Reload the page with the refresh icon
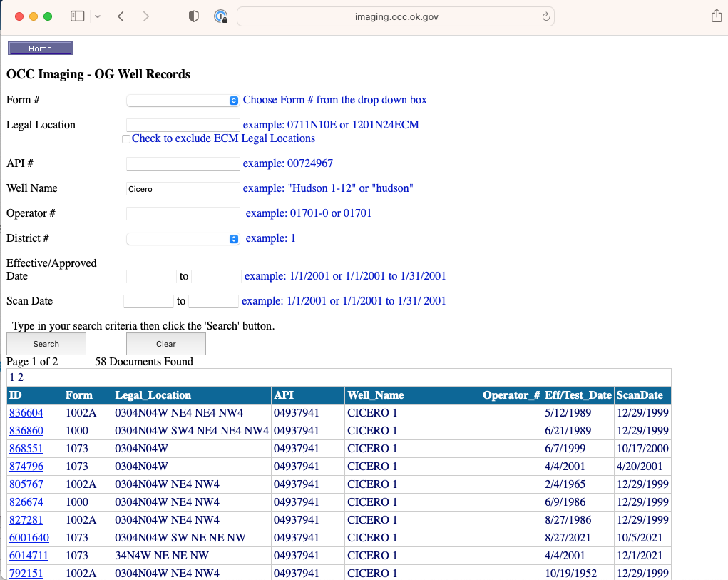 click(546, 16)
